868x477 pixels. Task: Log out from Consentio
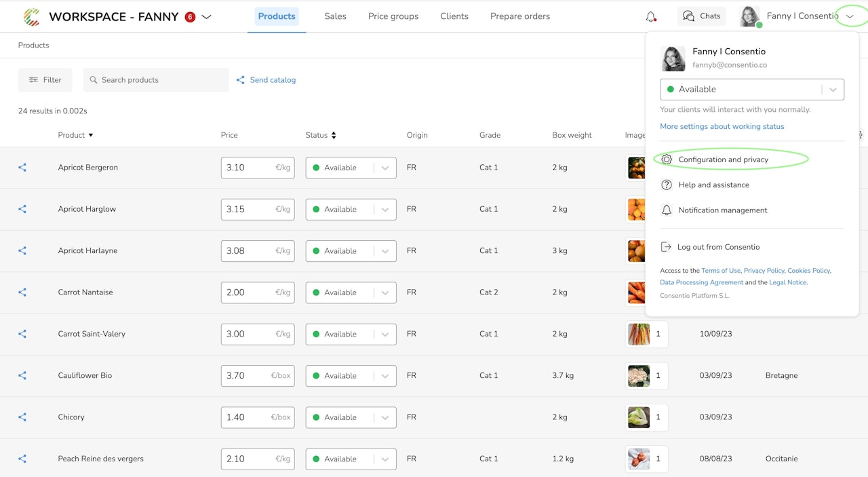[717, 247]
